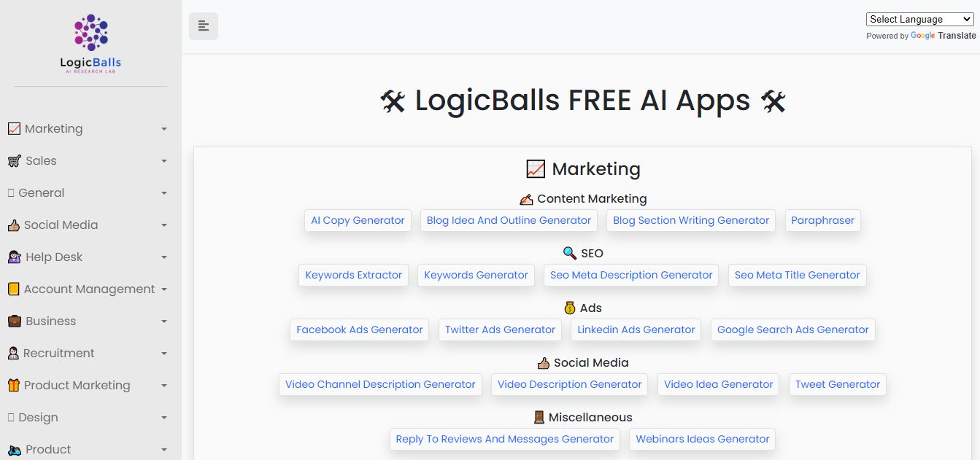Toggle the sidebar with the hamburger icon
The image size is (980, 460).
[203, 26]
